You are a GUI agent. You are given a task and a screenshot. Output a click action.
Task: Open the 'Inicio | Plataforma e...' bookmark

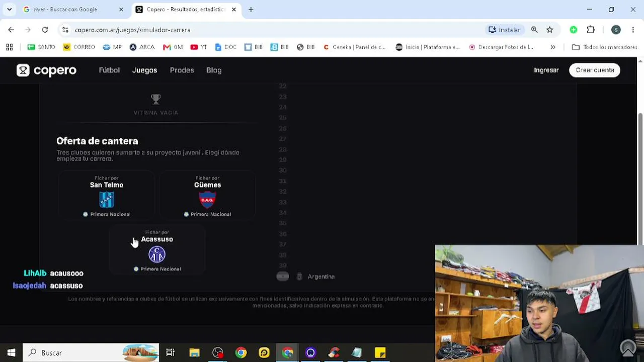428,47
